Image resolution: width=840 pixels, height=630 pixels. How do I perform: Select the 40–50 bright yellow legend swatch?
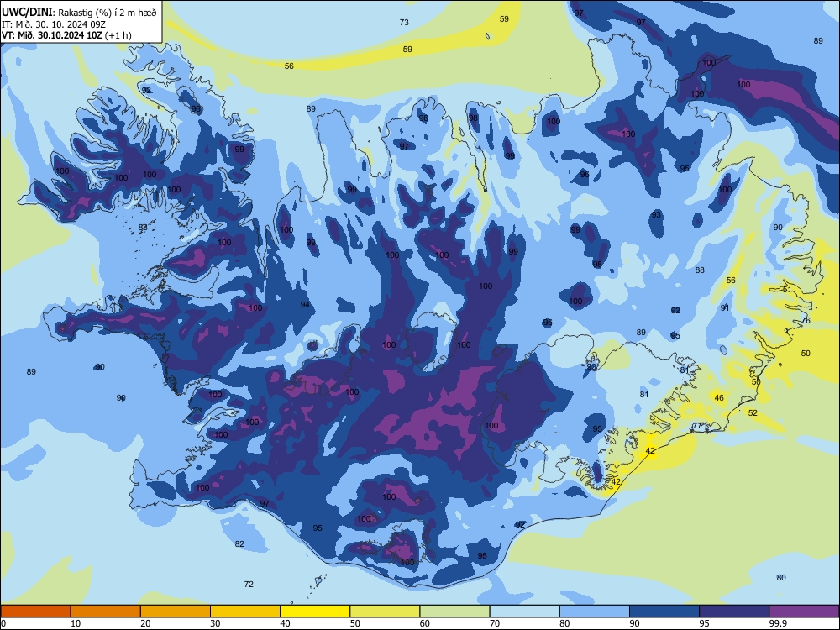tap(315, 612)
